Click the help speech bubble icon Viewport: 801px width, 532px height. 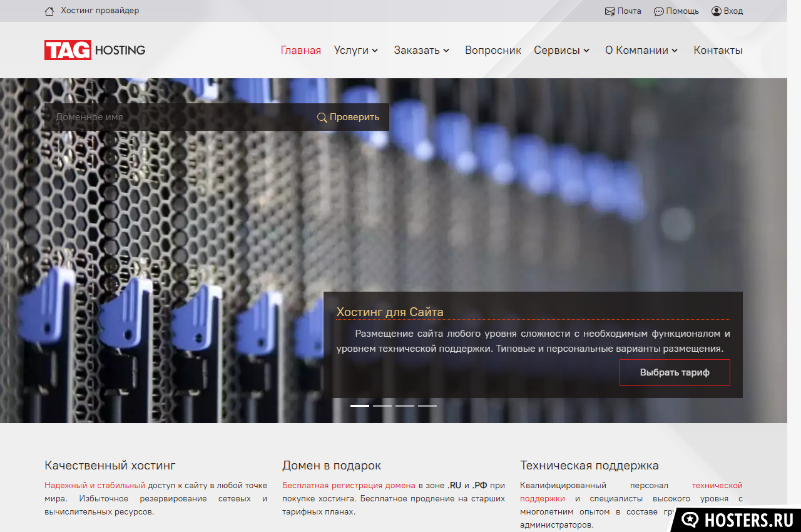[658, 11]
